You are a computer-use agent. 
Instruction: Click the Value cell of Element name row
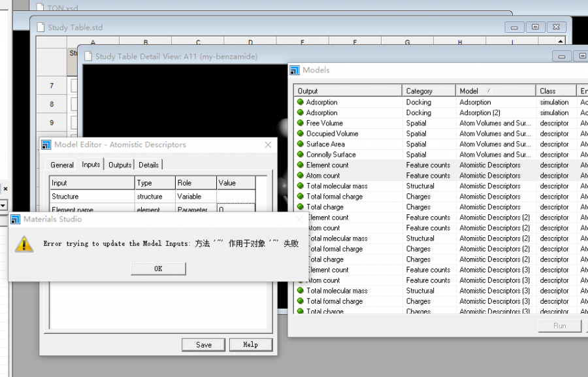236,208
